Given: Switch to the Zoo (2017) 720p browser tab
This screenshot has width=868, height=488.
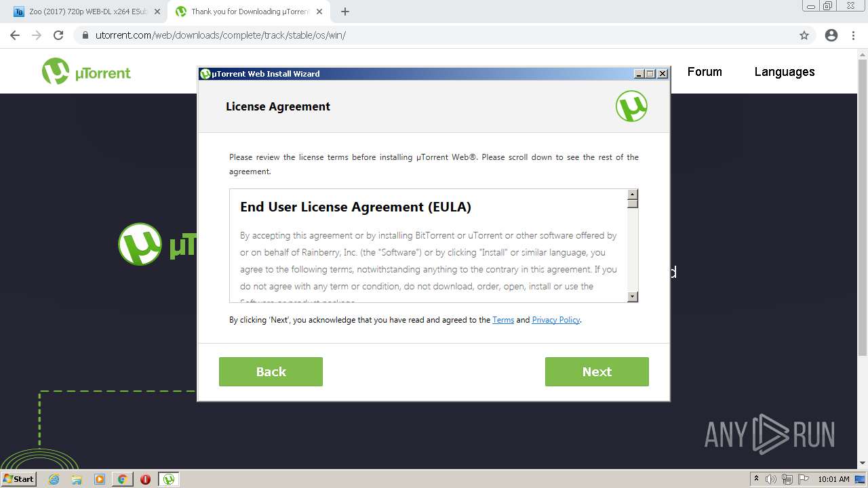Looking at the screenshot, I should [85, 12].
